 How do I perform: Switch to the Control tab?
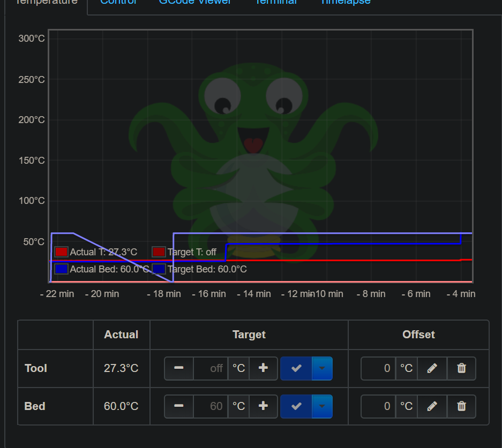[118, 3]
